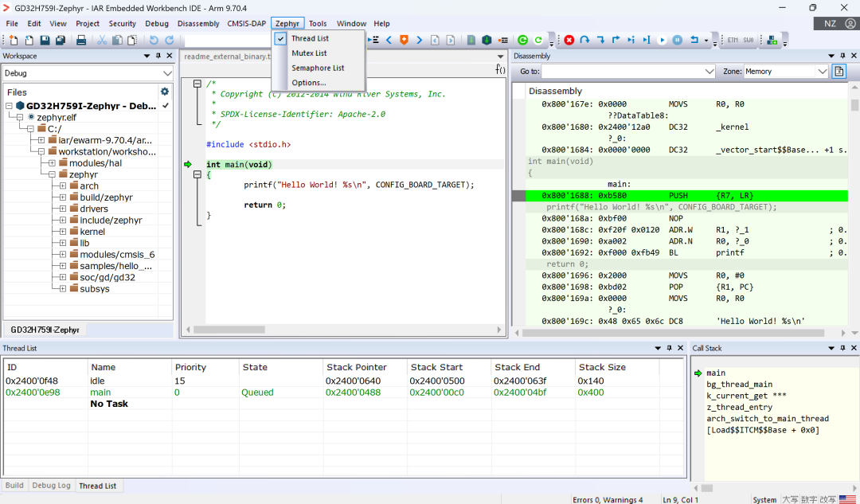
Task: Open the Disassembly menu in menu bar
Action: 198,24
